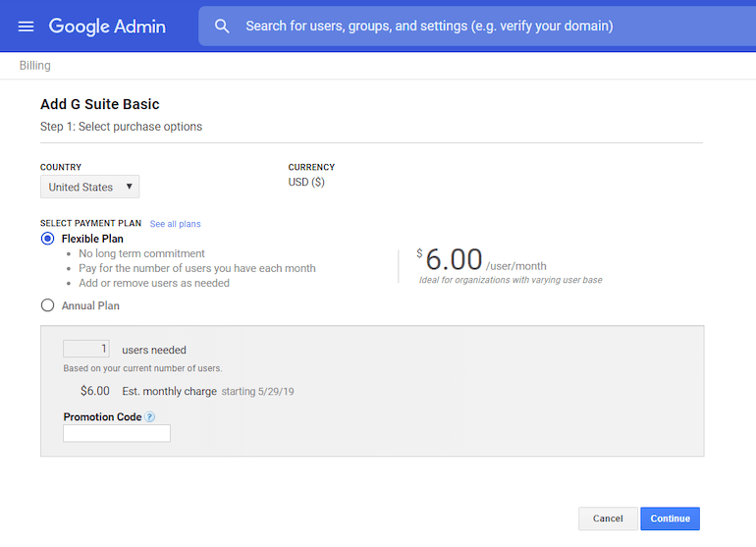Viewport: 756px width, 547px height.
Task: Click the Promotion Code help icon
Action: [x=150, y=417]
